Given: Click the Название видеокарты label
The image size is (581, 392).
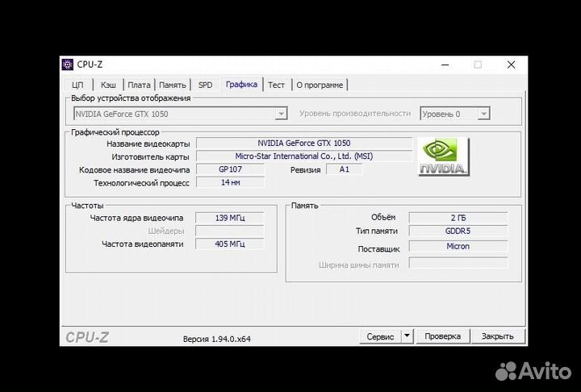Looking at the screenshot, I should click(x=148, y=144).
